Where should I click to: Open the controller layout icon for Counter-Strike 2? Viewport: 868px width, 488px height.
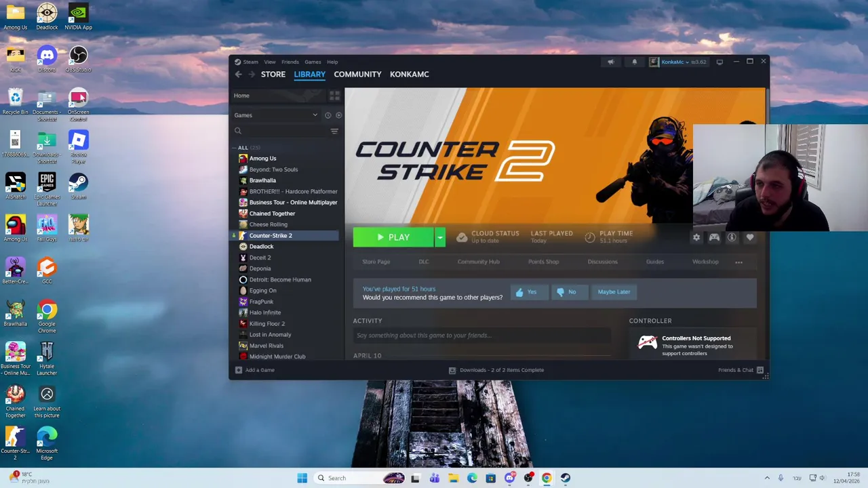714,237
